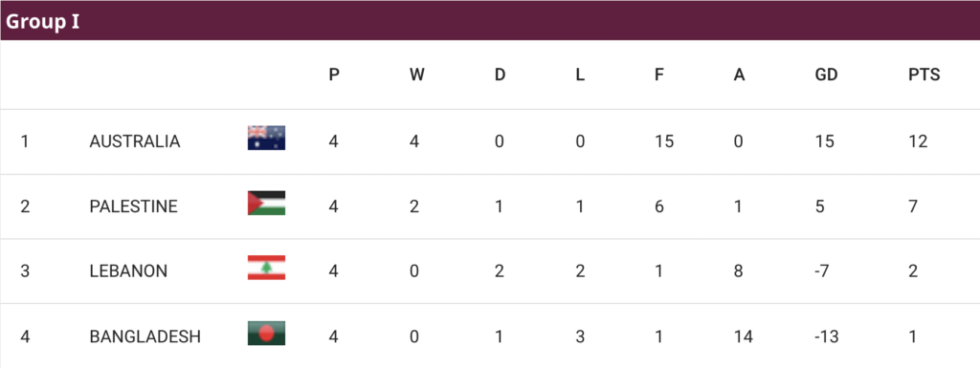980x368 pixels.
Task: Click the W column header
Action: click(x=417, y=75)
